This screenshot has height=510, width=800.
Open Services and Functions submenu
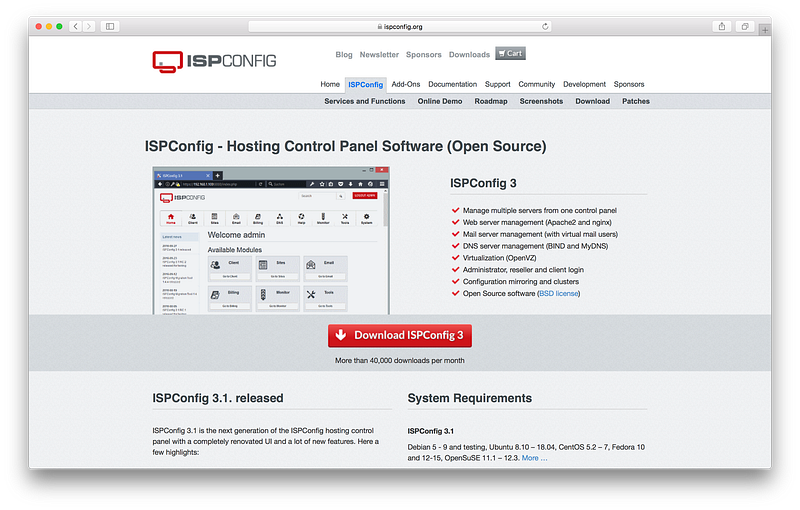tap(365, 101)
